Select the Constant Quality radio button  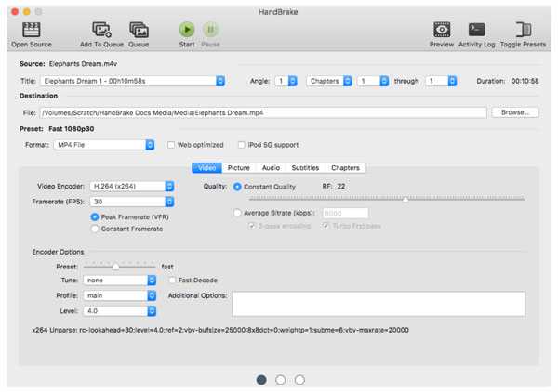pos(237,187)
